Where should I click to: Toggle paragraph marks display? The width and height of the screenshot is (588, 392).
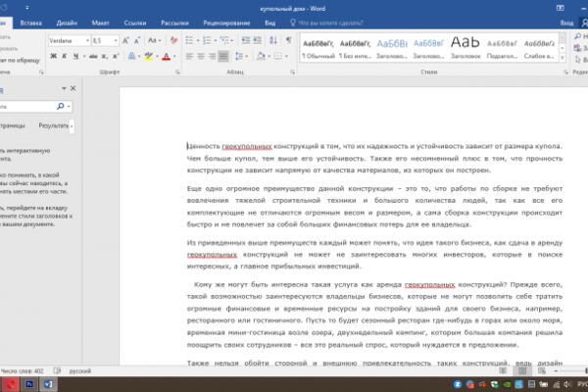pyautogui.click(x=288, y=40)
